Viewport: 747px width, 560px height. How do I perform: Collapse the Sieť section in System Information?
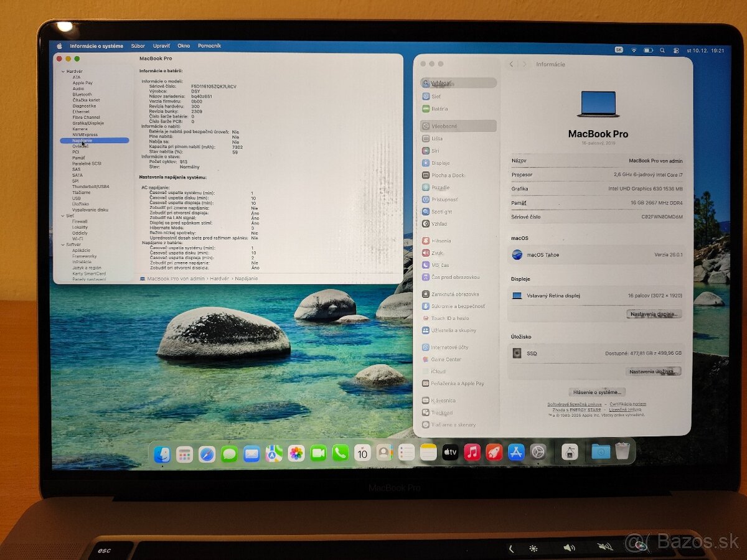click(x=62, y=215)
